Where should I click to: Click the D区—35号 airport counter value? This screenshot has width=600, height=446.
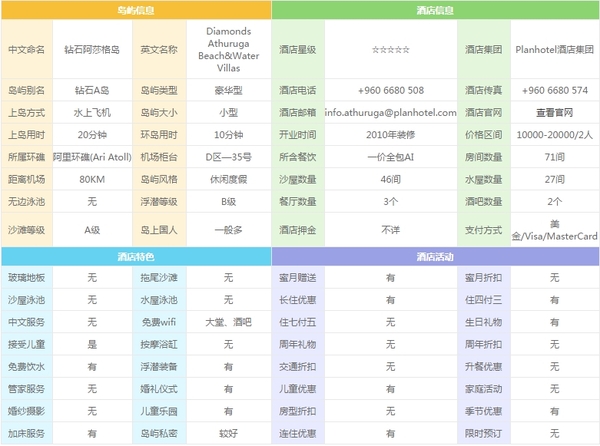(x=228, y=157)
